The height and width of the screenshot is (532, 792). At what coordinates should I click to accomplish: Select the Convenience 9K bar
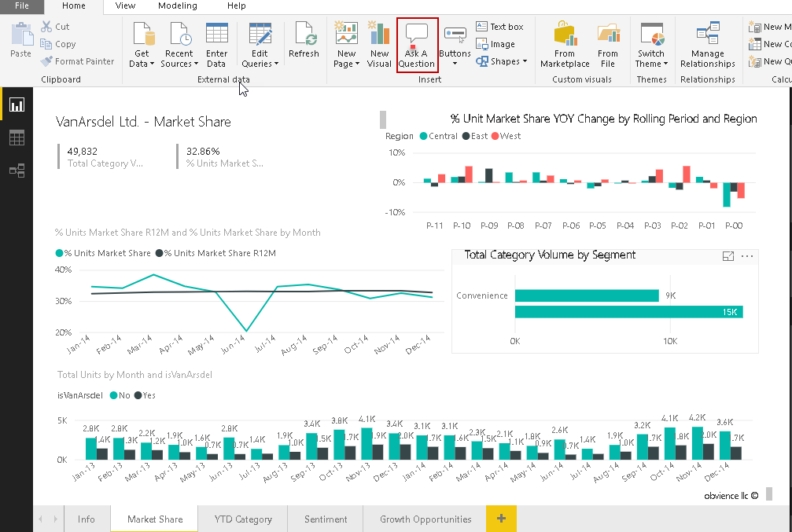pyautogui.click(x=587, y=295)
